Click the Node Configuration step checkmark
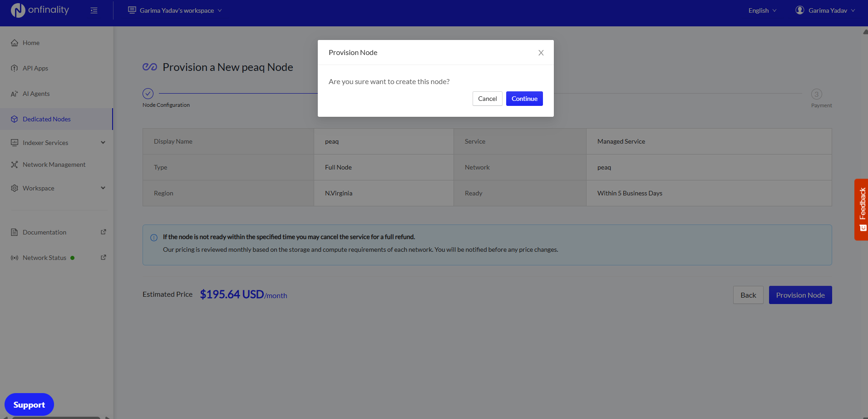The height and width of the screenshot is (419, 868). 148,94
